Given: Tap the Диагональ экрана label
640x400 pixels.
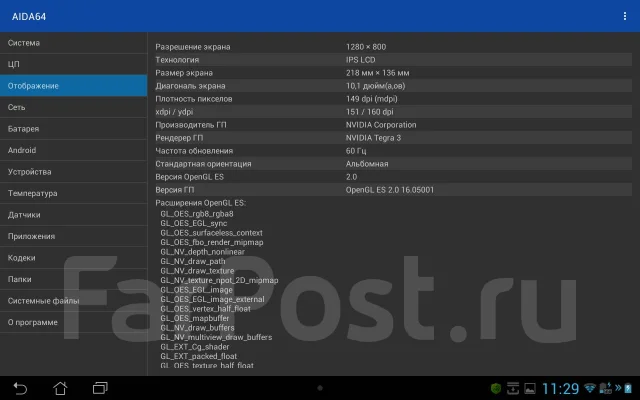Looking at the screenshot, I should (x=190, y=86).
